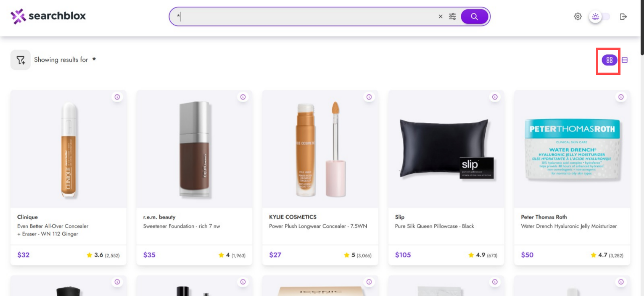Click Slip black pillowcase image
This screenshot has width=644, height=296.
(x=447, y=149)
